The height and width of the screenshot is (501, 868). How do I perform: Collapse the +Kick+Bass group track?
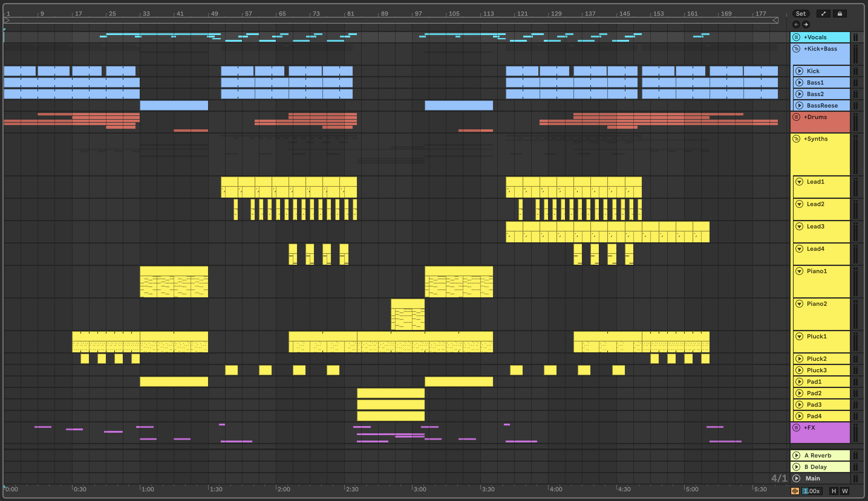point(796,49)
